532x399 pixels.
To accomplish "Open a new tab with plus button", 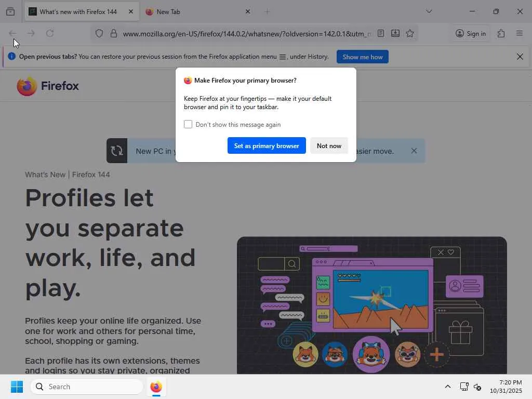I will 267,11.
